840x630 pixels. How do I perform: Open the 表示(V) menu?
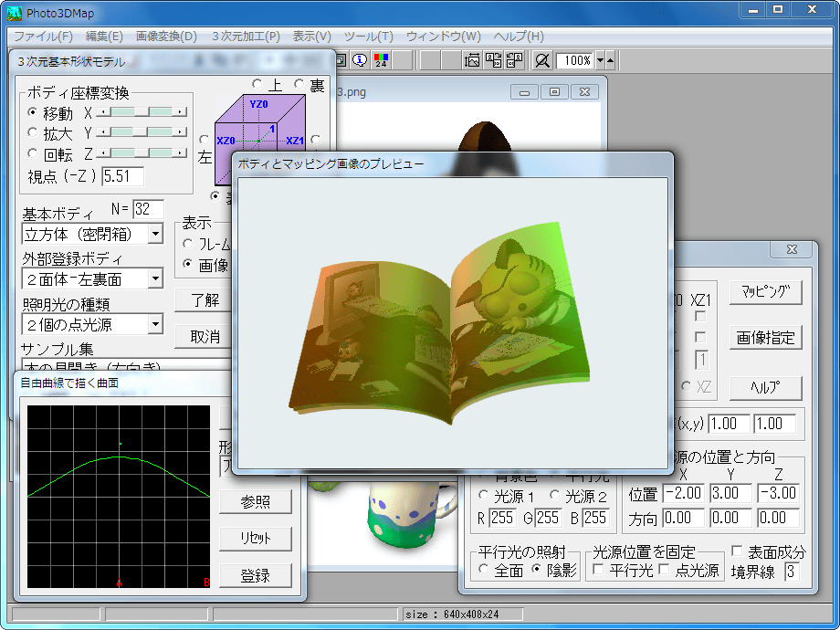[x=311, y=37]
